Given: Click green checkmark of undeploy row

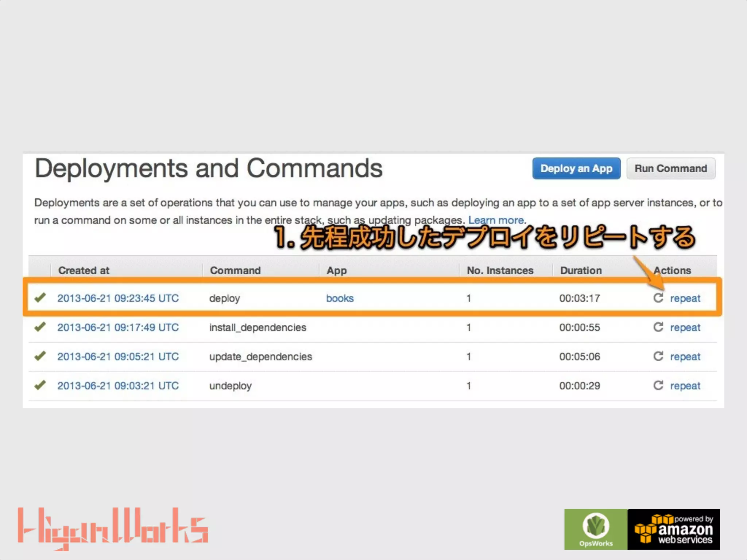Looking at the screenshot, I should (x=40, y=385).
